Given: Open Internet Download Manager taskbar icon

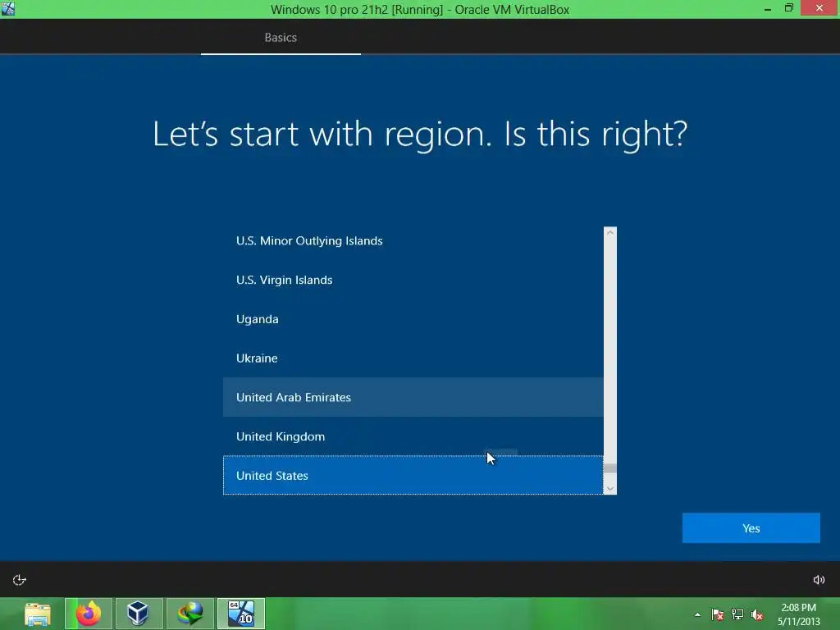Looking at the screenshot, I should 190,614.
